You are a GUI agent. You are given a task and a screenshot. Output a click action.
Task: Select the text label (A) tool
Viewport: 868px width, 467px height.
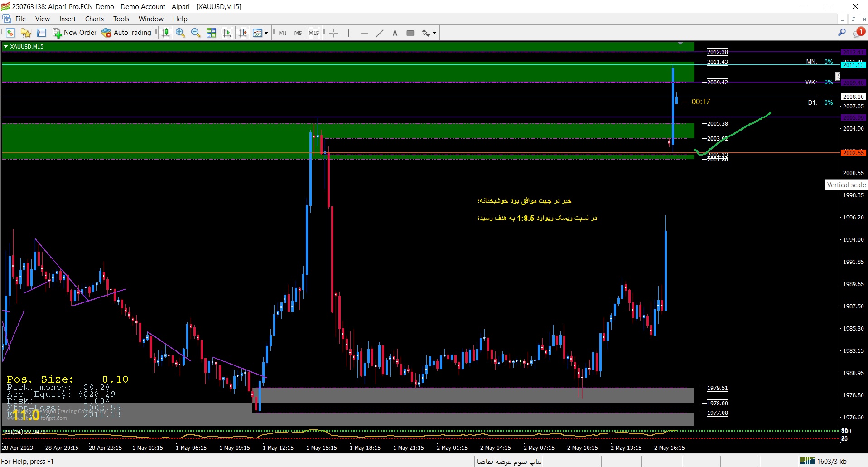(x=395, y=33)
